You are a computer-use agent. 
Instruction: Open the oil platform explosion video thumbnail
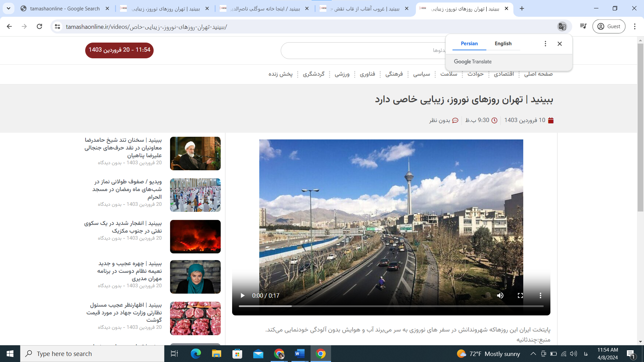[195, 237]
